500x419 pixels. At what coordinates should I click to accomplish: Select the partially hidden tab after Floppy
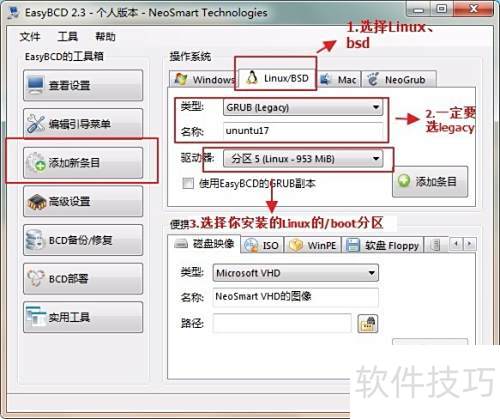coord(436,245)
